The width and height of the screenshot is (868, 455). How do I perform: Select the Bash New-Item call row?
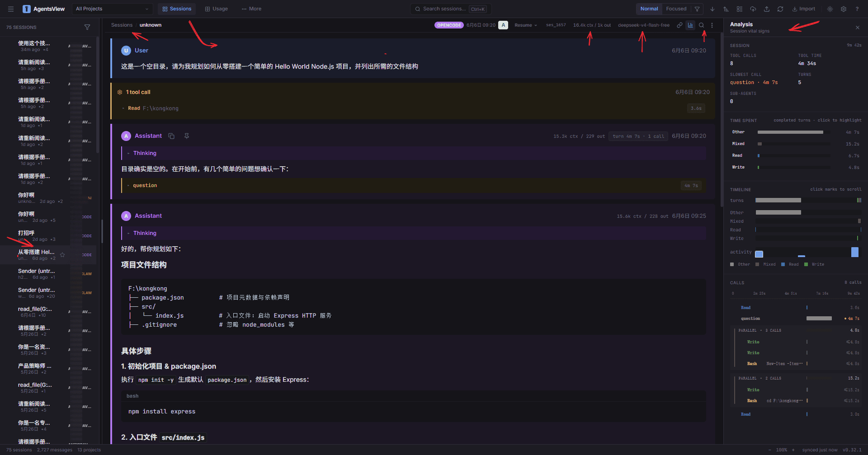(x=798, y=364)
